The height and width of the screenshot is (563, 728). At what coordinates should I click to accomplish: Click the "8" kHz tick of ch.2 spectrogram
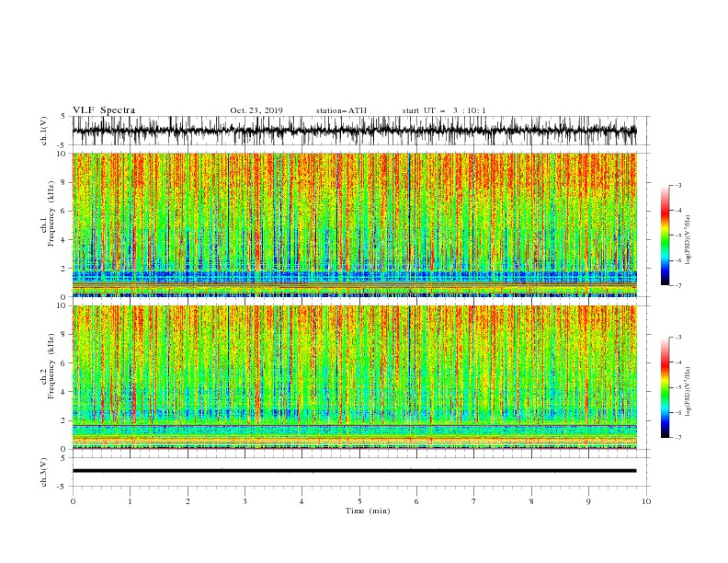pos(64,335)
